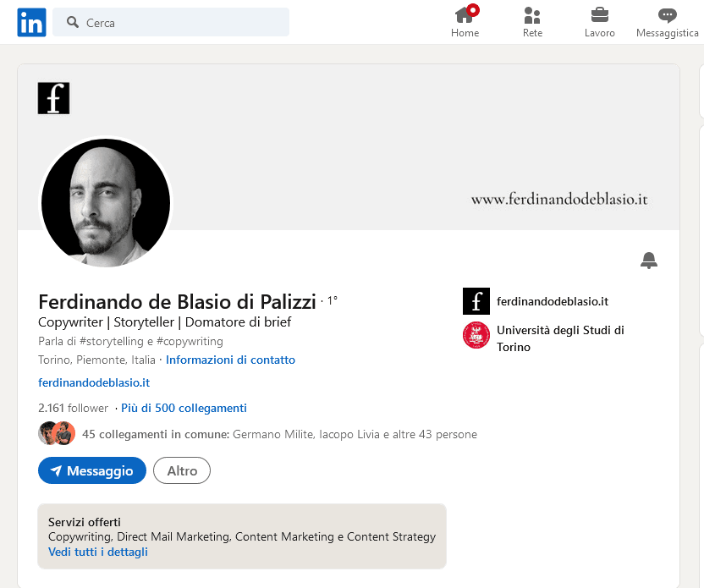Click the red notification badge on Home
704x588 pixels.
(x=472, y=10)
